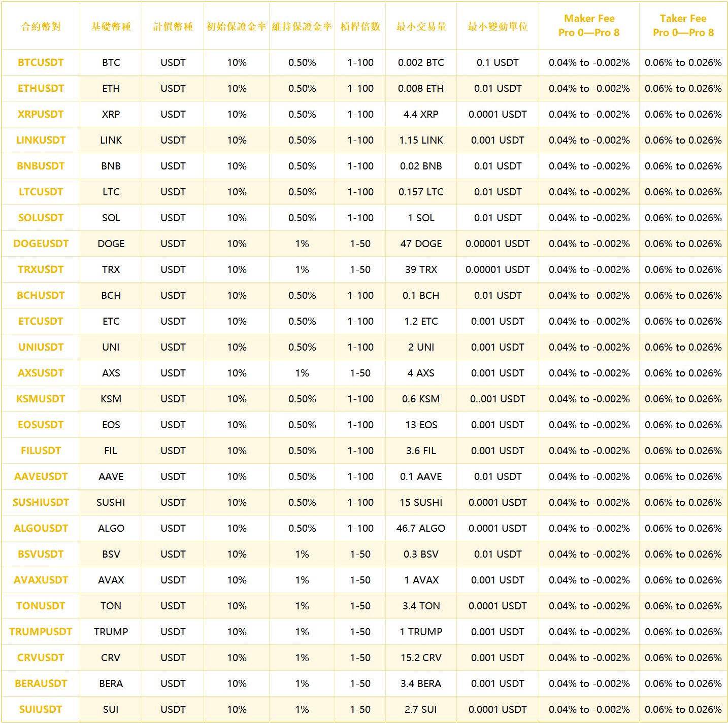Click the TRUMPUSDT pair name
The width and height of the screenshot is (728, 723).
(x=41, y=632)
